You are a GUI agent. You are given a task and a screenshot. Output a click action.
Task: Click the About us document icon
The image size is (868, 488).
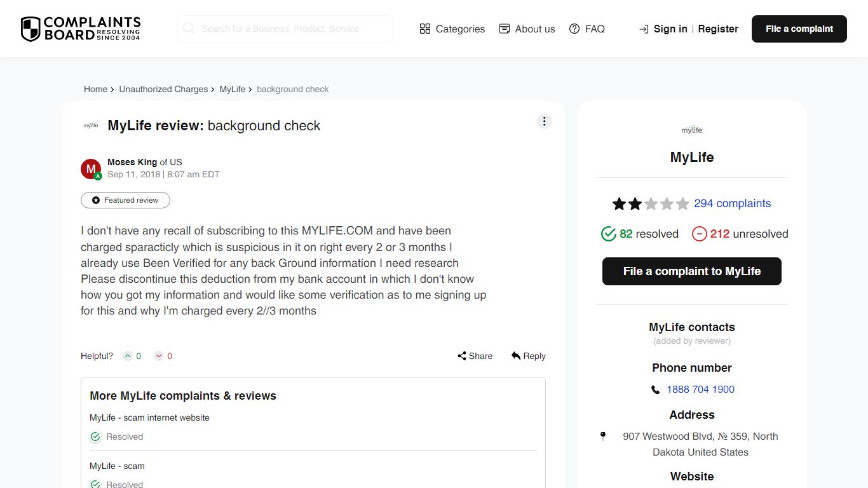(505, 29)
